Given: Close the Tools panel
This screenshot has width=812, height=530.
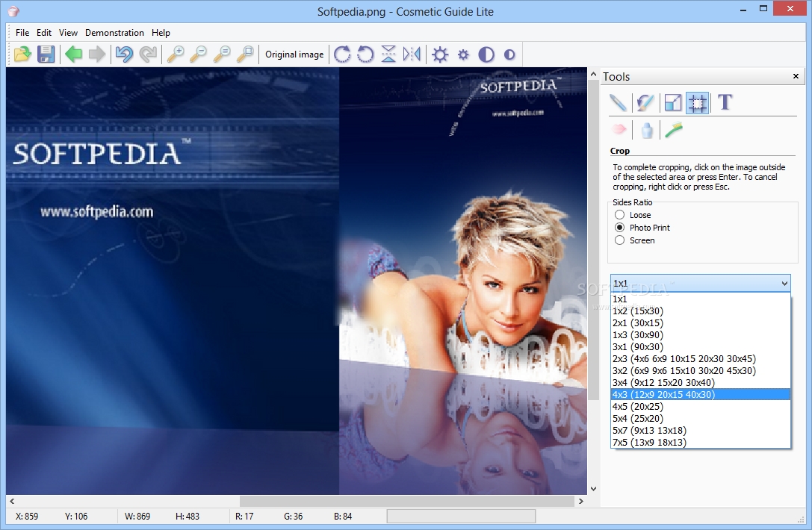Looking at the screenshot, I should coord(796,77).
